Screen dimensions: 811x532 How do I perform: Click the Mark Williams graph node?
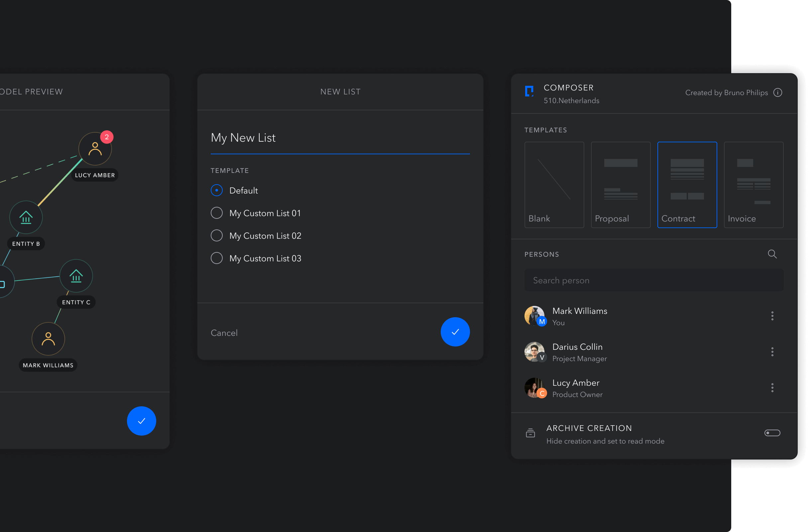pyautogui.click(x=48, y=339)
